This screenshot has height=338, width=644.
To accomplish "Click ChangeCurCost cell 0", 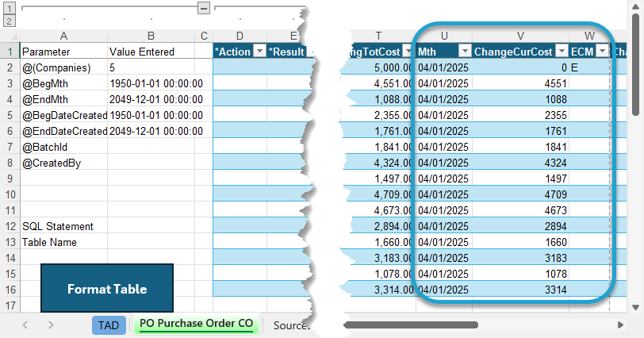I will [520, 67].
